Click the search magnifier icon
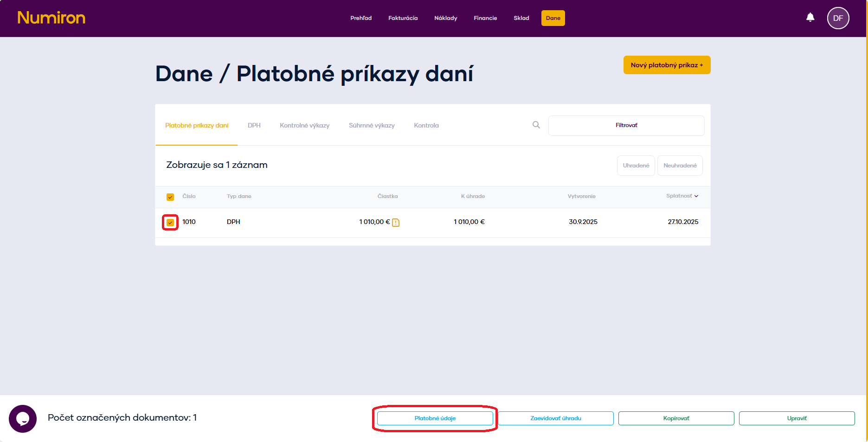The width and height of the screenshot is (868, 442). [x=536, y=125]
